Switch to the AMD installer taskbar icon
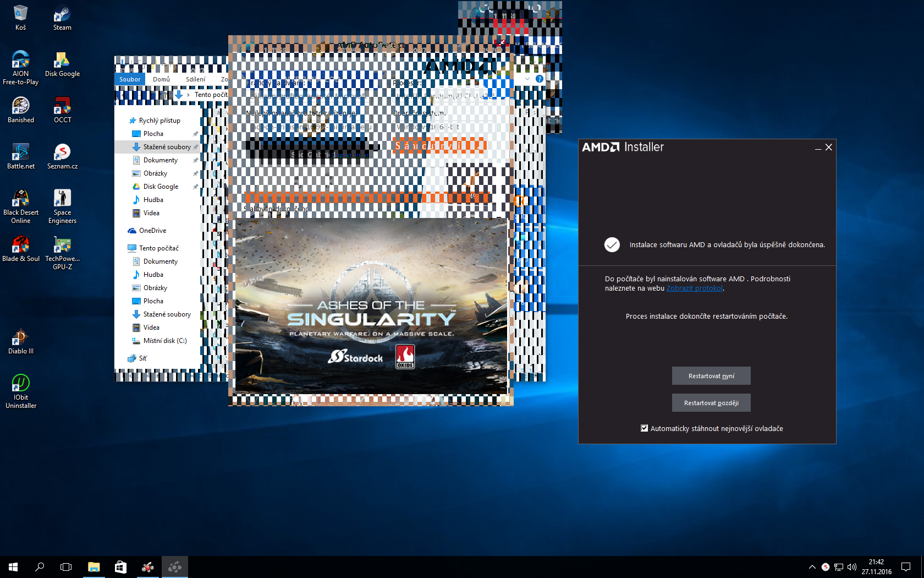Viewport: 924px width, 578px height. click(x=175, y=567)
